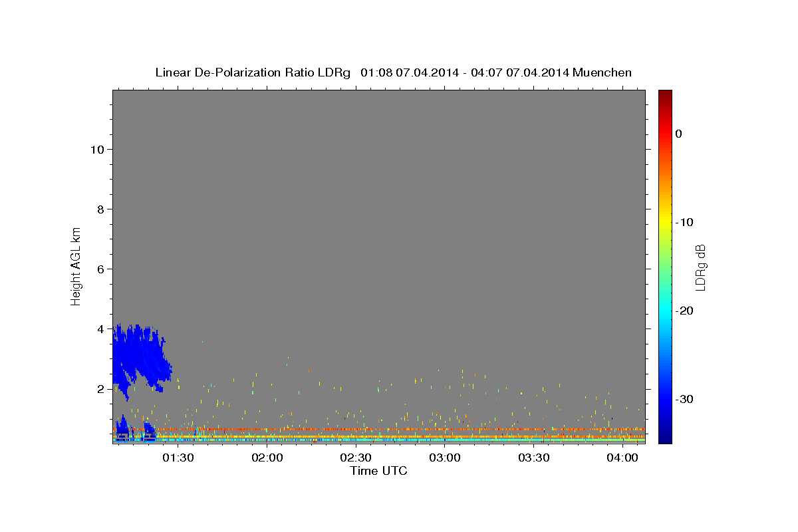Click the 'Time UTC' axis label
Screen dimensions: 798x532
(x=378, y=471)
